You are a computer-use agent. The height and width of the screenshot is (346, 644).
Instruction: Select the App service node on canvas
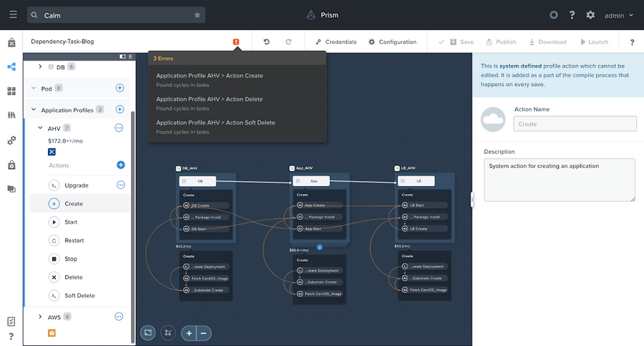pos(311,181)
